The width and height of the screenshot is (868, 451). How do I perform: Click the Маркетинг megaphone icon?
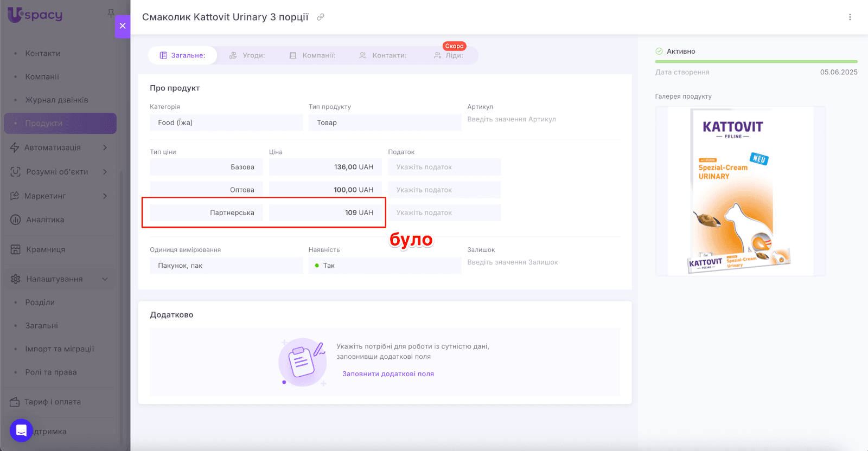[15, 196]
